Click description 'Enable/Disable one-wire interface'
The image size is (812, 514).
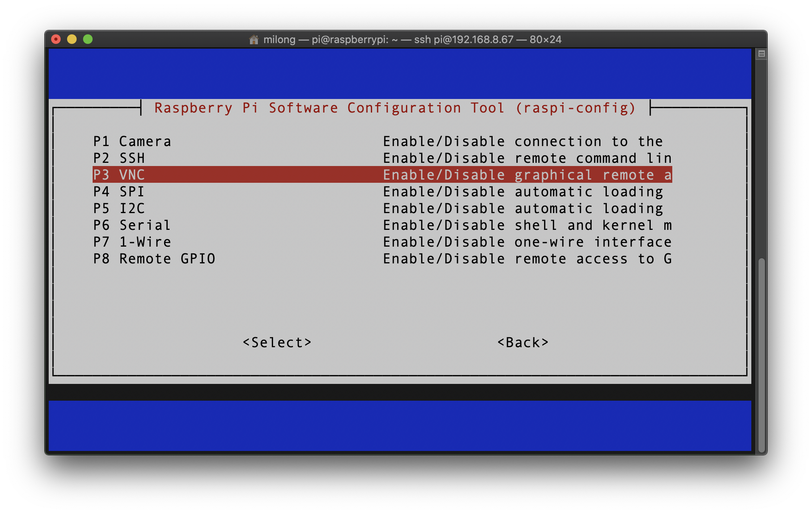(527, 242)
